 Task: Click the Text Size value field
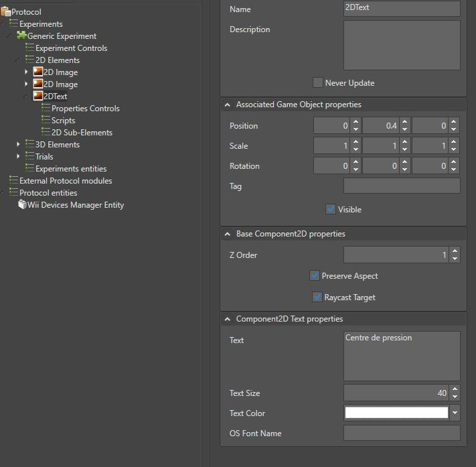(396, 393)
